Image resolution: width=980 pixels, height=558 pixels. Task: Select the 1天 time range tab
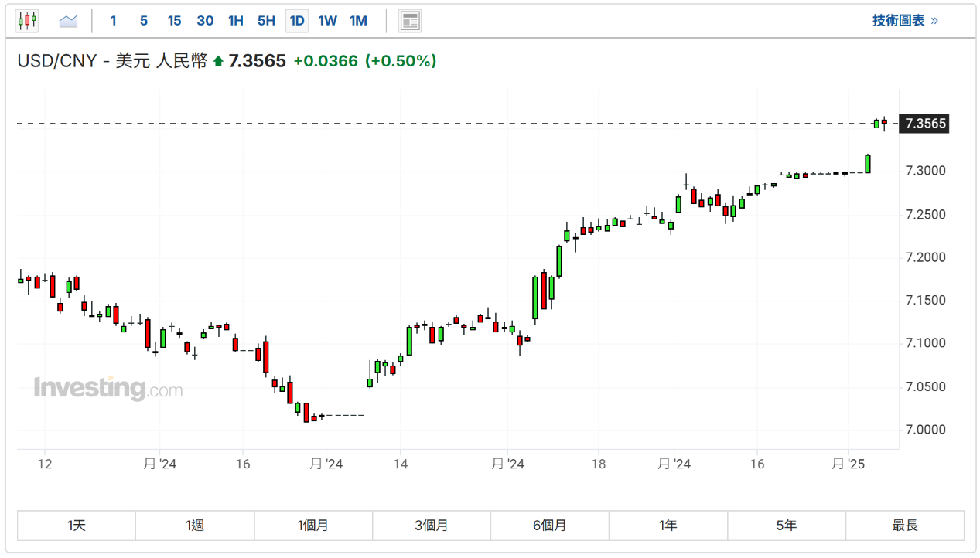pos(77,526)
